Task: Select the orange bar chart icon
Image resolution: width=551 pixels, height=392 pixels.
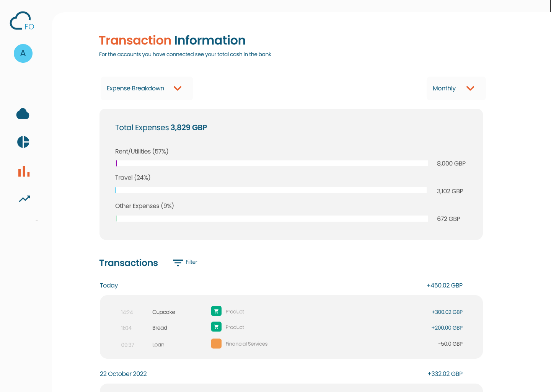Action: coord(24,171)
